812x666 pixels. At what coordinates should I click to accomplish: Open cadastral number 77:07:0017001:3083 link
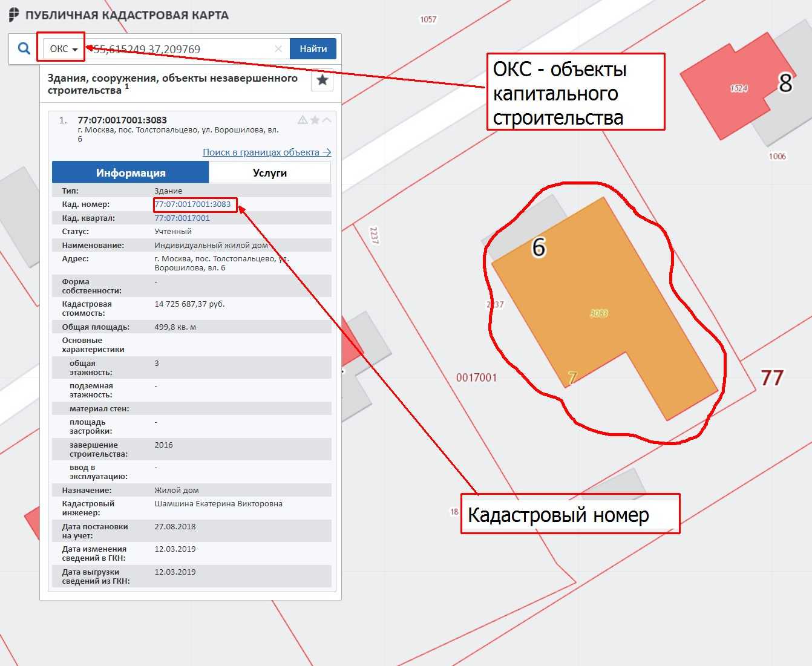[x=192, y=204]
